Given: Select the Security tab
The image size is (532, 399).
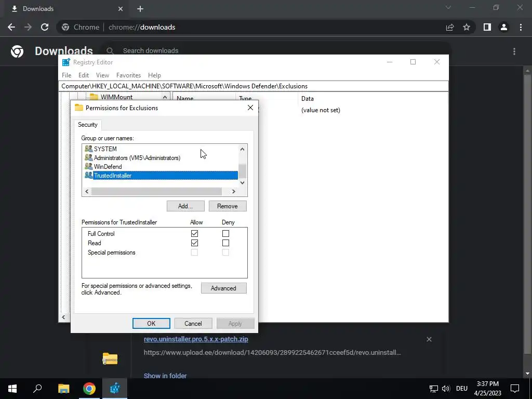Looking at the screenshot, I should [x=87, y=125].
